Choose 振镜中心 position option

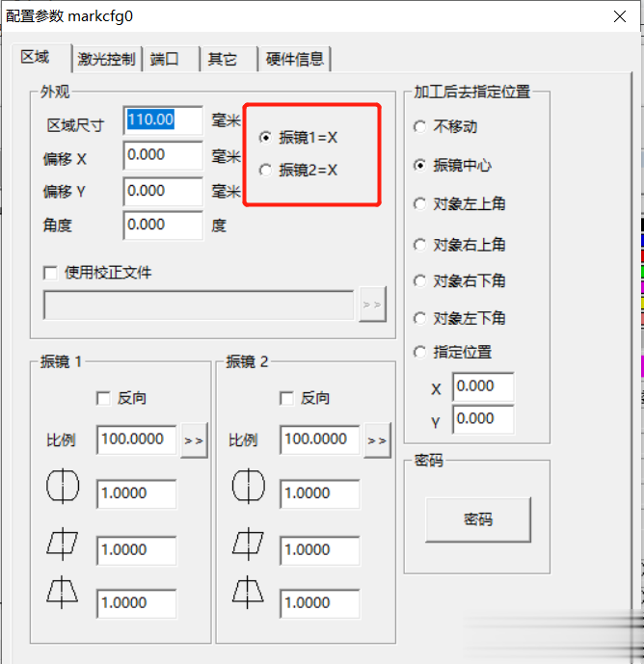click(452, 165)
